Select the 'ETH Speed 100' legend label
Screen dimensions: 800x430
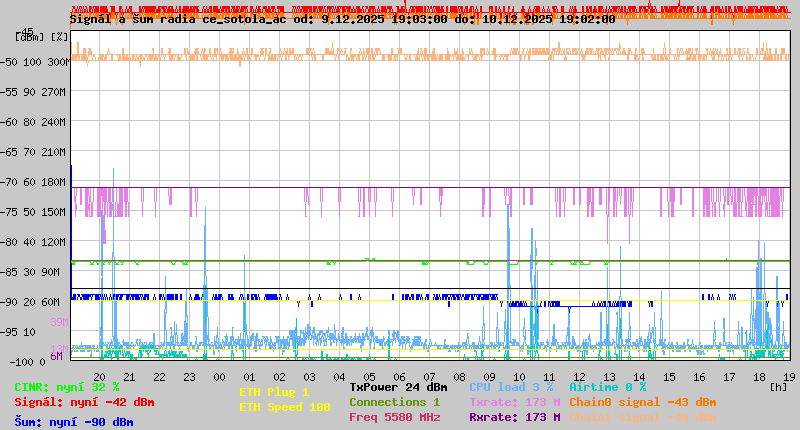coord(284,407)
